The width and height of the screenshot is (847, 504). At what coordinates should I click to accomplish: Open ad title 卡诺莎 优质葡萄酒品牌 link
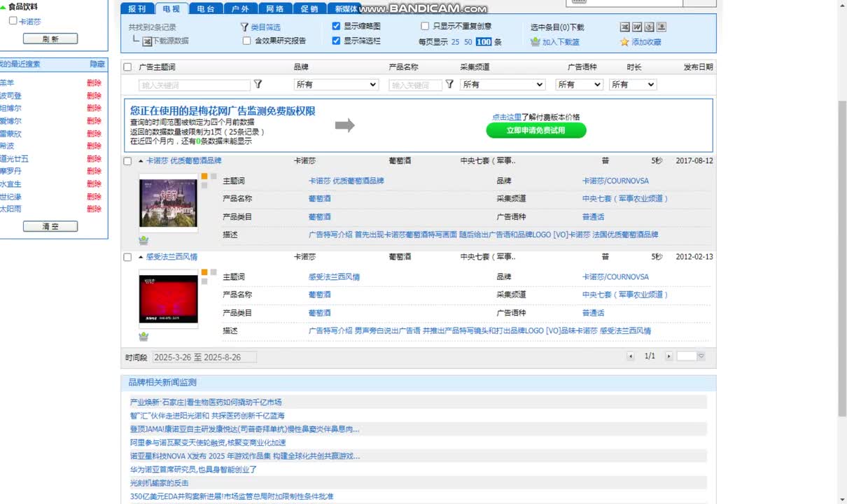[184, 161]
